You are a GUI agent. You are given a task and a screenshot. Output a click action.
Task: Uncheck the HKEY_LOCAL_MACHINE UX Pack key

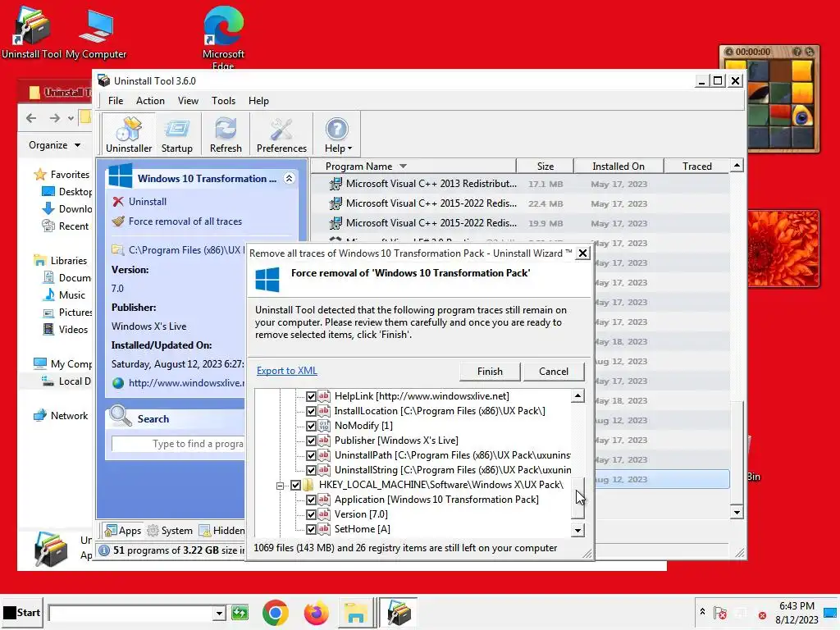pos(295,485)
